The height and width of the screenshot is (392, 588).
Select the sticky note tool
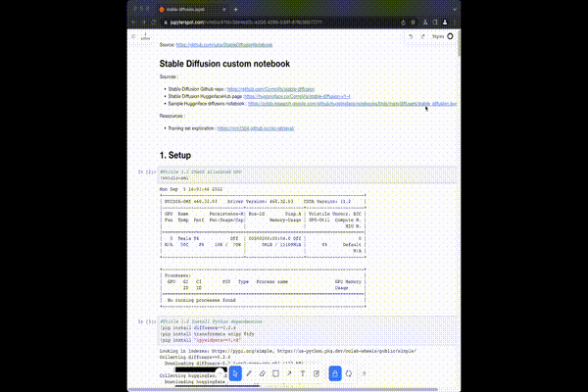[x=317, y=373]
